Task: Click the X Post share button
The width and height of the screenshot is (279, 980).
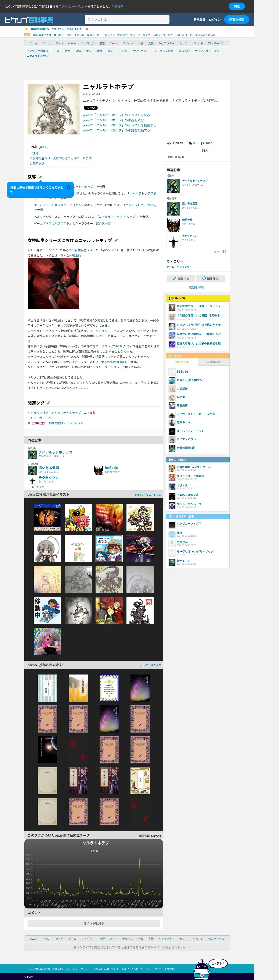Action: coord(90,108)
